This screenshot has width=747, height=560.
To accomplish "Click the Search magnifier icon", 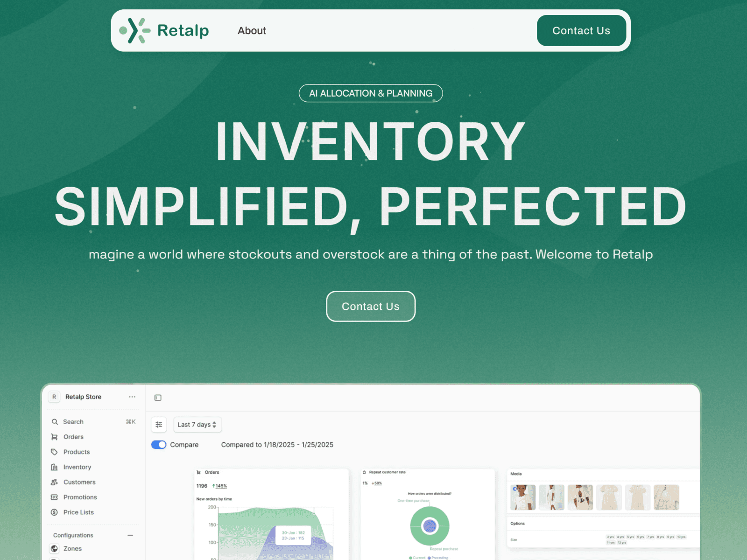I will 55,422.
